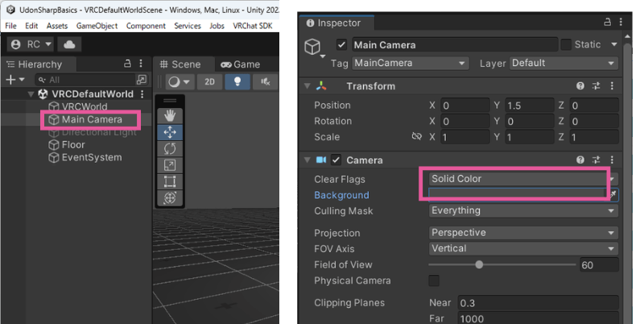Toggle the Physical Camera checkbox
This screenshot has height=324, width=644.
(x=434, y=280)
